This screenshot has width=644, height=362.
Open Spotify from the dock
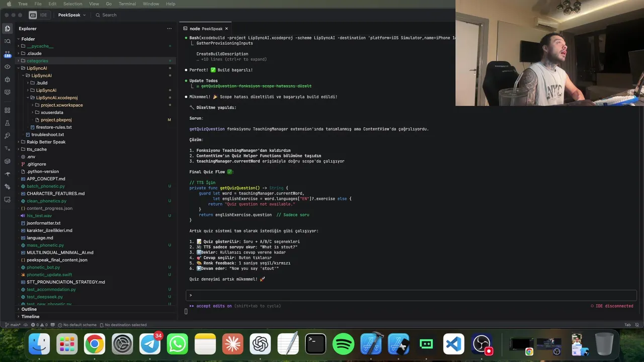tap(343, 344)
